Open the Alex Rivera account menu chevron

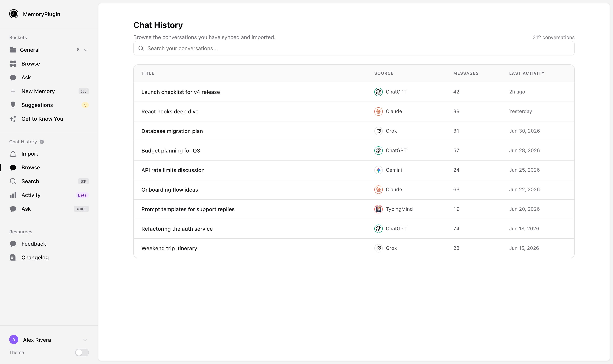click(85, 340)
